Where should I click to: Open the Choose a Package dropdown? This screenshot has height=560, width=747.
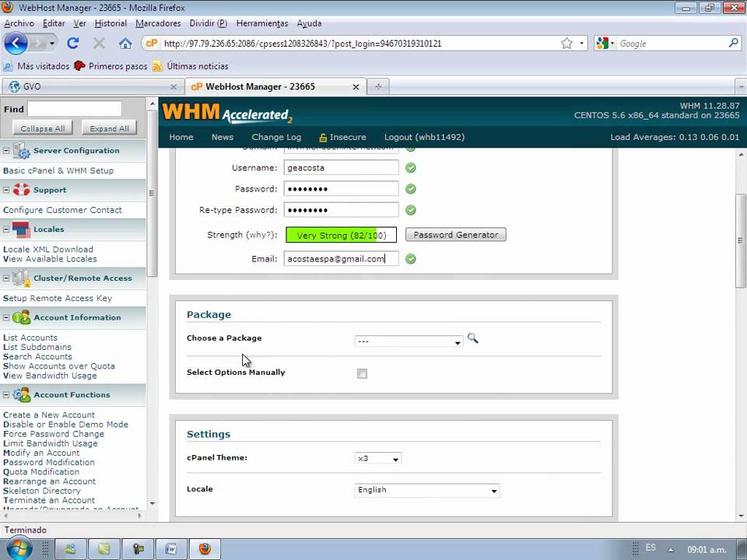[409, 341]
